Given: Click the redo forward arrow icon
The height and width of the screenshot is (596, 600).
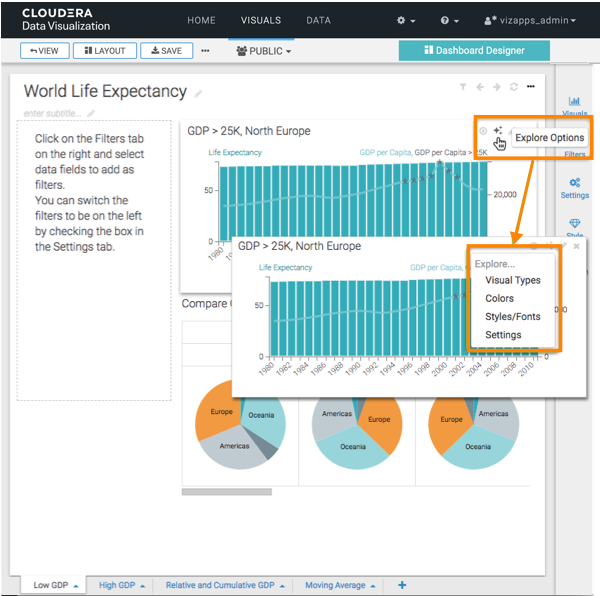Looking at the screenshot, I should tap(497, 87).
